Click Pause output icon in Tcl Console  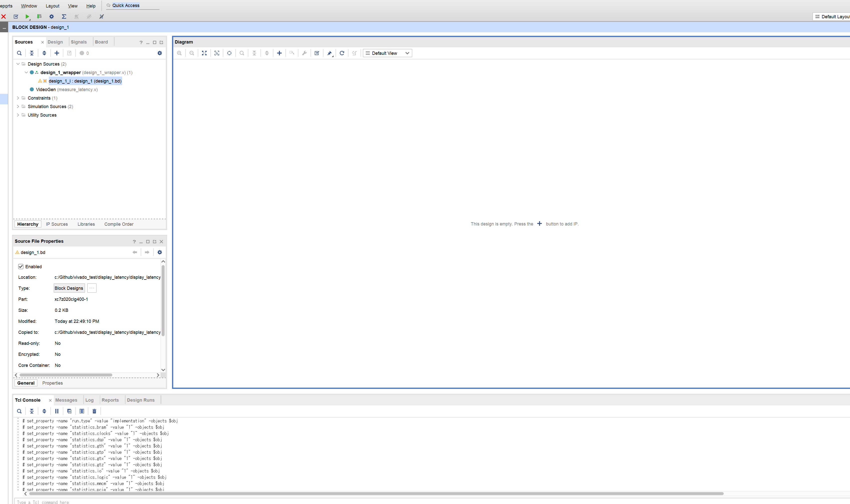pyautogui.click(x=57, y=411)
